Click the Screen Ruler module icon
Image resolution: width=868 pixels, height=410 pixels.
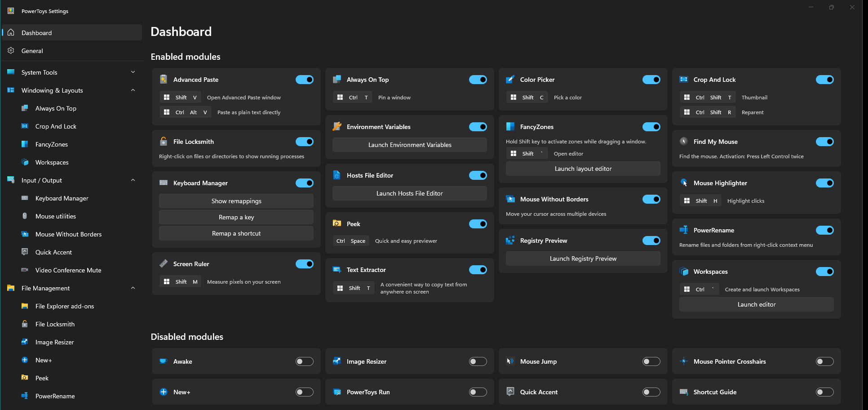tap(164, 264)
